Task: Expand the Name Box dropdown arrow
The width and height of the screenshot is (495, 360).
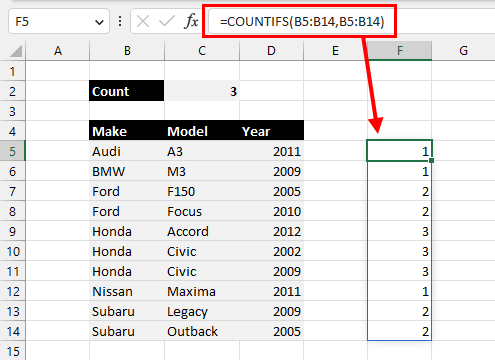Action: pyautogui.click(x=99, y=22)
